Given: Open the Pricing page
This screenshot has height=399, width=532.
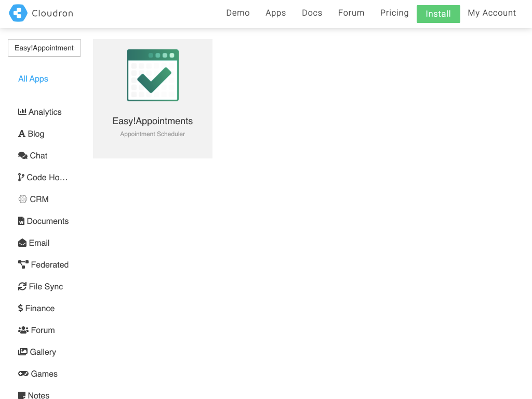Looking at the screenshot, I should [394, 13].
